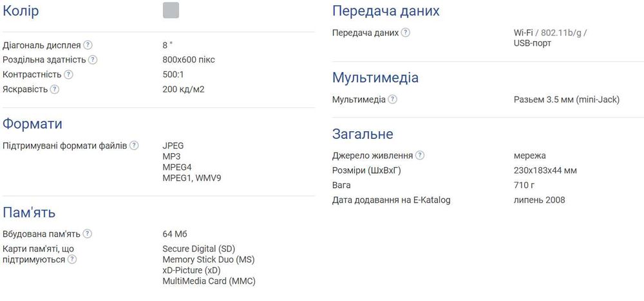This screenshot has height=301, width=644.
Task: Click the Формати section heading
Action: click(x=32, y=124)
